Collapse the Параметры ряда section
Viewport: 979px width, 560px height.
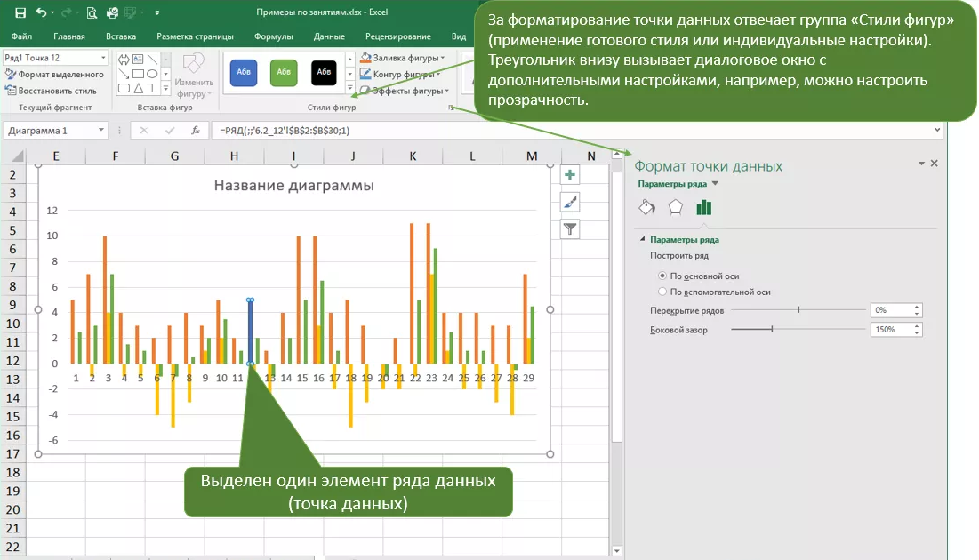tap(643, 239)
